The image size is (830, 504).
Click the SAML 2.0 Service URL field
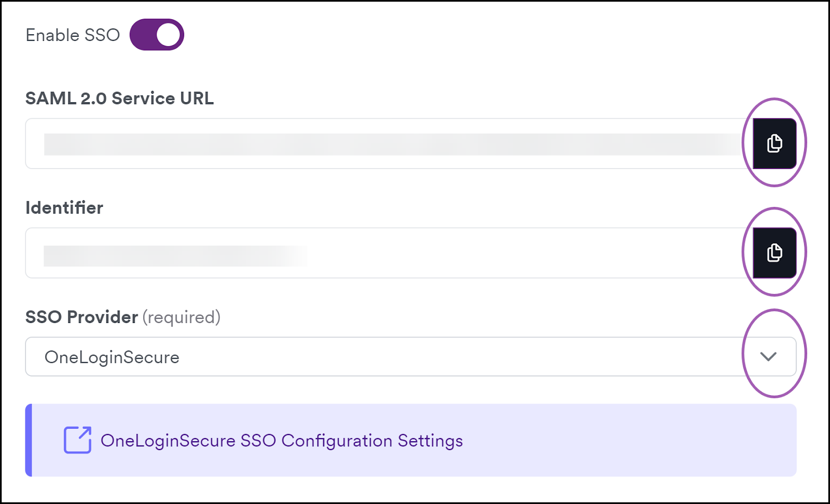tap(389, 144)
